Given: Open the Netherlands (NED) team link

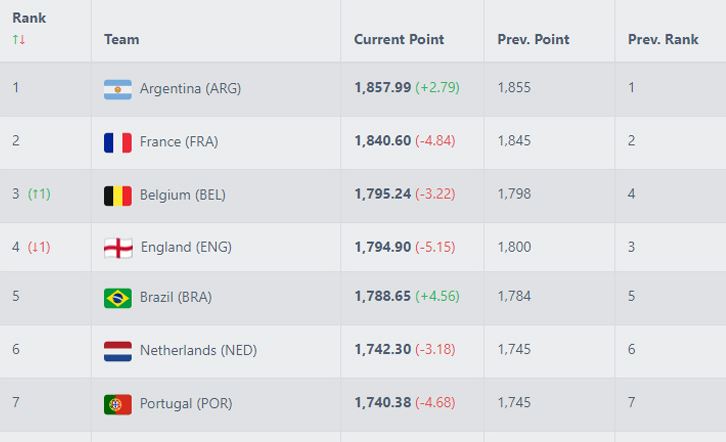Looking at the screenshot, I should pos(198,351).
